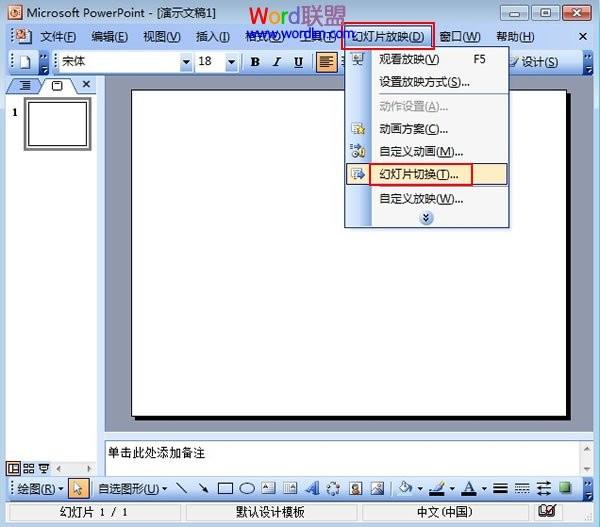Click the animation scheme icon in menu

pyautogui.click(x=358, y=129)
